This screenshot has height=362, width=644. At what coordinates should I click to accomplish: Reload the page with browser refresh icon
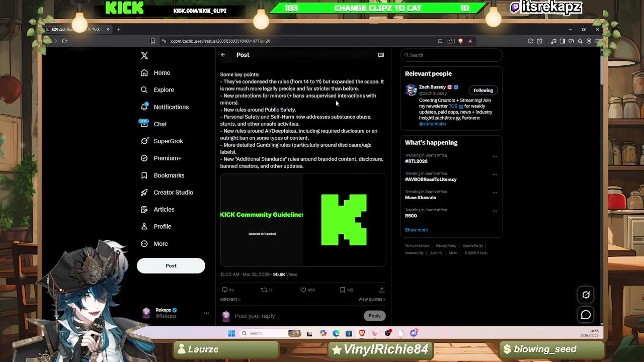tap(64, 41)
